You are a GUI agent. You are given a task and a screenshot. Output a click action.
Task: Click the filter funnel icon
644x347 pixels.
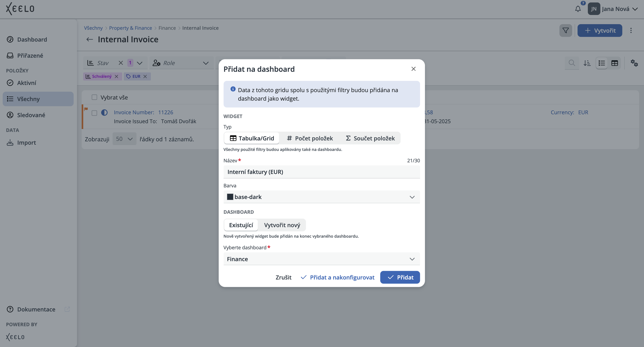pyautogui.click(x=565, y=30)
